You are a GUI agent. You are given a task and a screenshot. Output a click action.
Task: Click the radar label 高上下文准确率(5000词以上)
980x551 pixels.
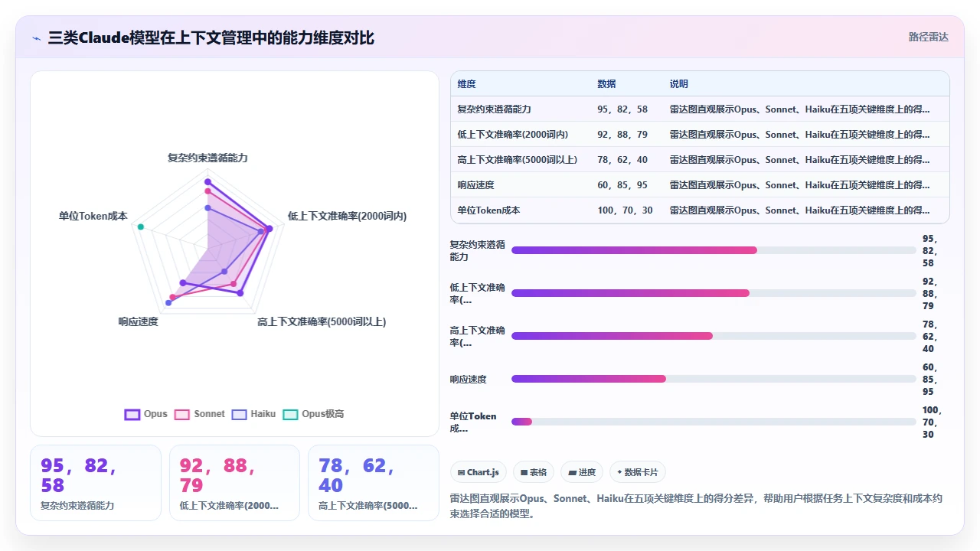322,321
